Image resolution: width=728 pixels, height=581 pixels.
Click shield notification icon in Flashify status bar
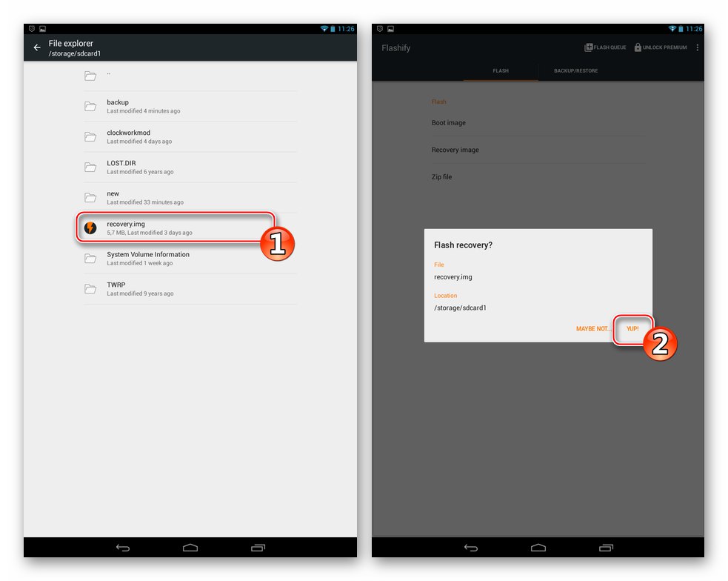[379, 29]
